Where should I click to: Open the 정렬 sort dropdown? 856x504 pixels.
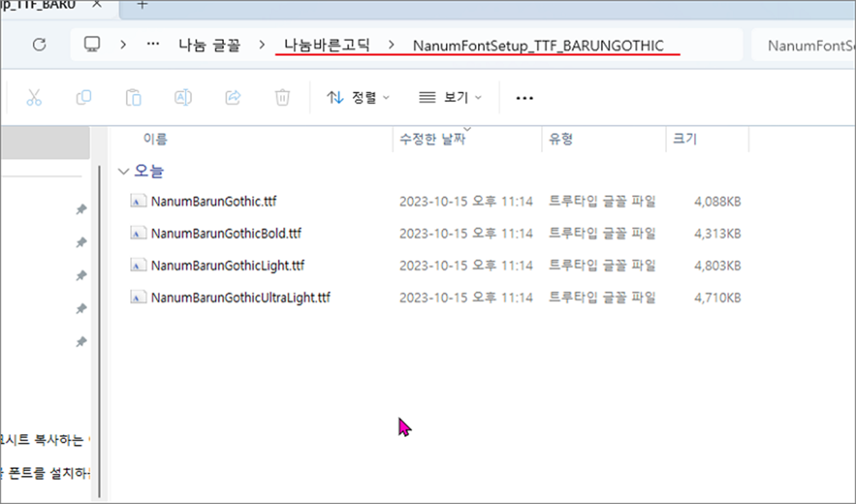358,97
